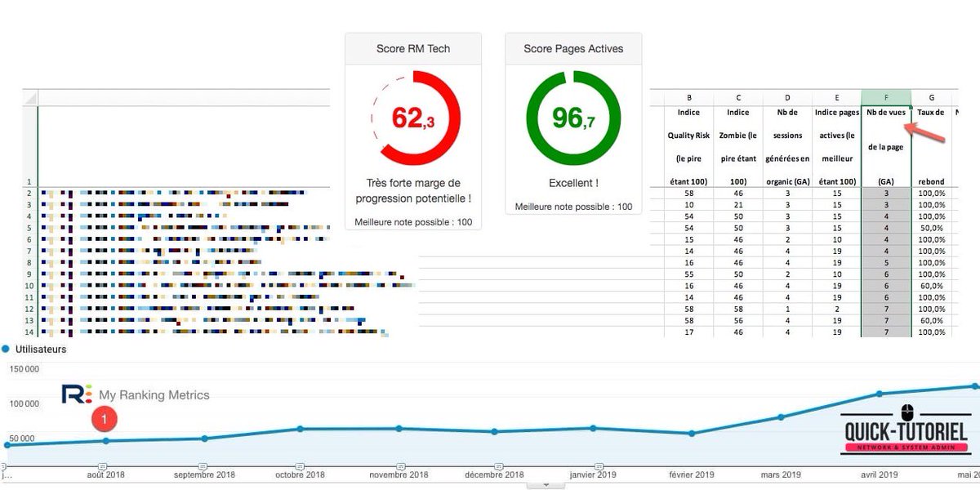Screen dimensions: 980x490
Task: Select the highlighted column F header
Action: pyautogui.click(x=886, y=98)
